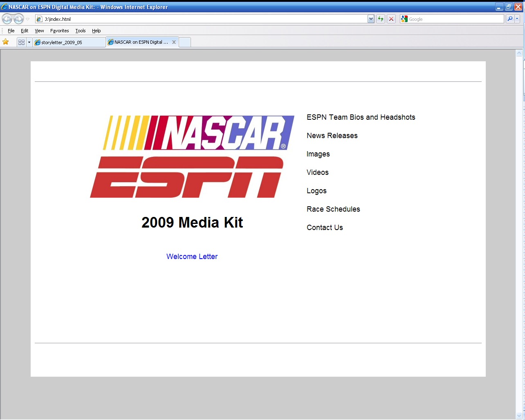Image resolution: width=525 pixels, height=420 pixels.
Task: Click the browser Forward arrow button
Action: (18, 19)
